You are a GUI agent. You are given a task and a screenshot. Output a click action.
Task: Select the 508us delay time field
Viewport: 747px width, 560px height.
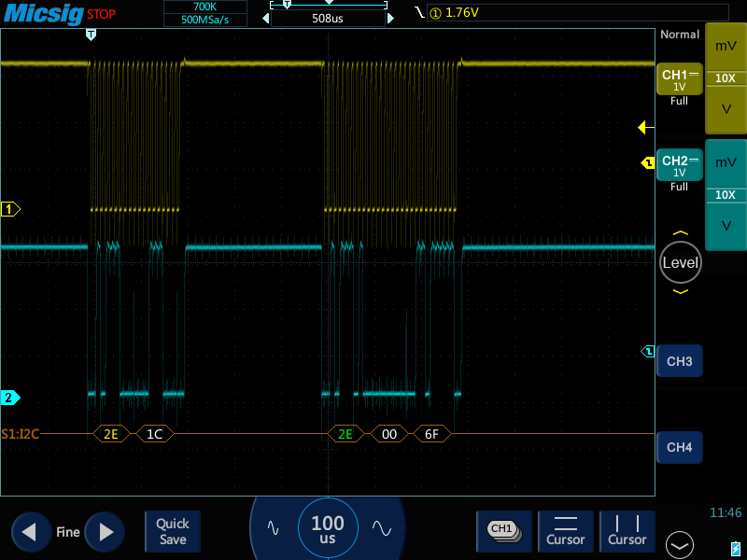point(328,19)
